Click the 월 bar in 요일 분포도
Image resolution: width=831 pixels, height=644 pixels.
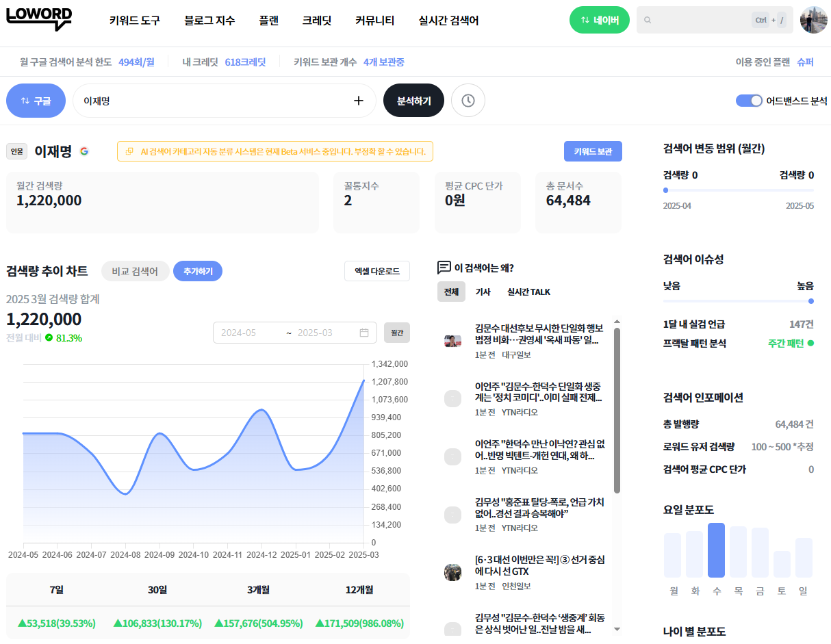(x=673, y=555)
